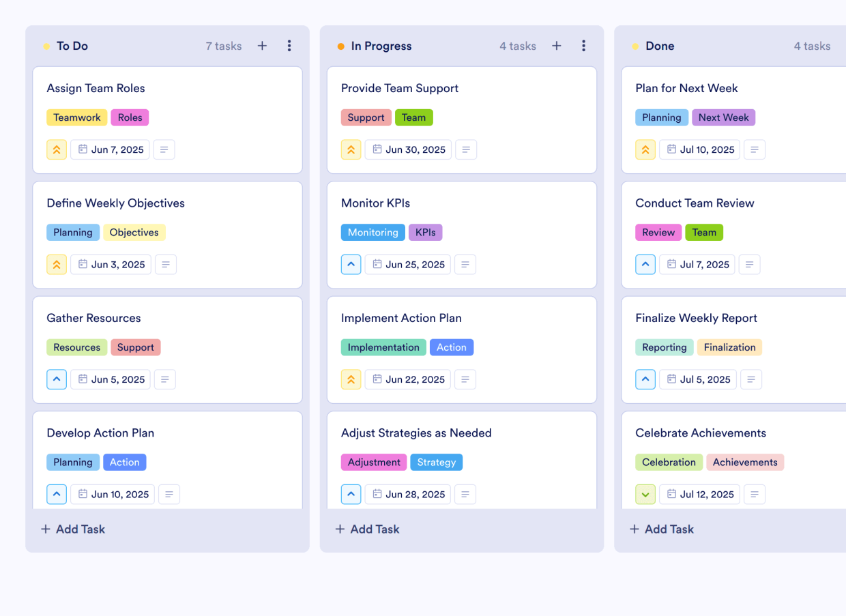Expand the priority chevron on Develop Action Plan
This screenshot has height=616, width=846.
click(57, 494)
